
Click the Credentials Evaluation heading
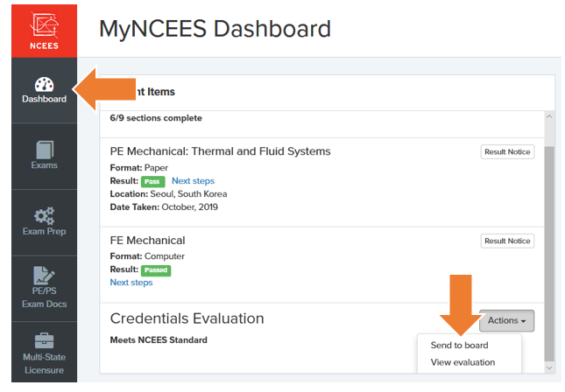pos(187,318)
